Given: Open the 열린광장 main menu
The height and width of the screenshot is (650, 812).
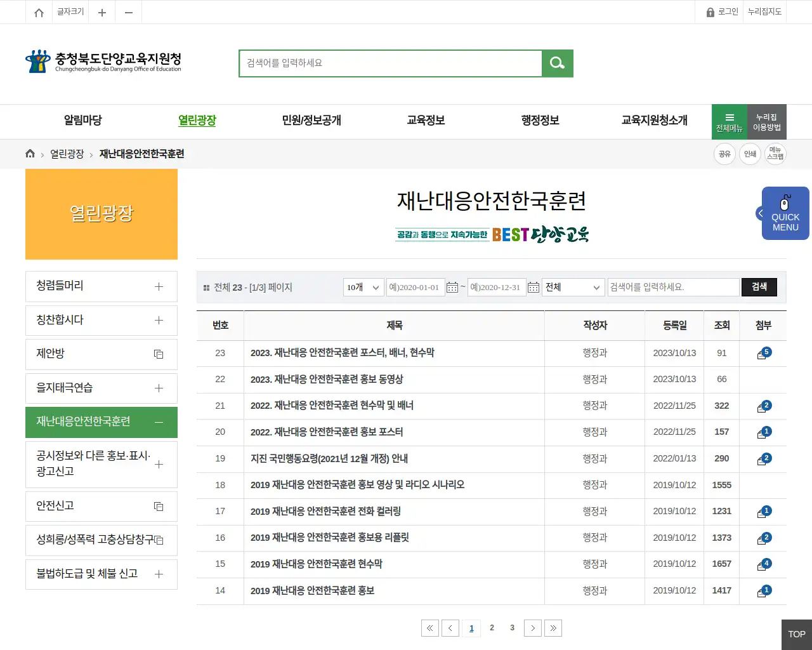Looking at the screenshot, I should click(197, 121).
